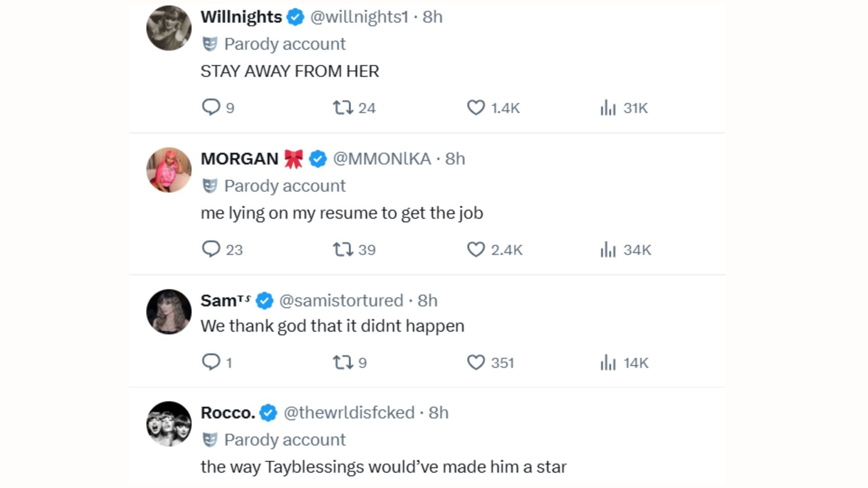Screen dimensions: 868x488
Task: Like Sam's tweet with 351 likes
Action: 476,362
